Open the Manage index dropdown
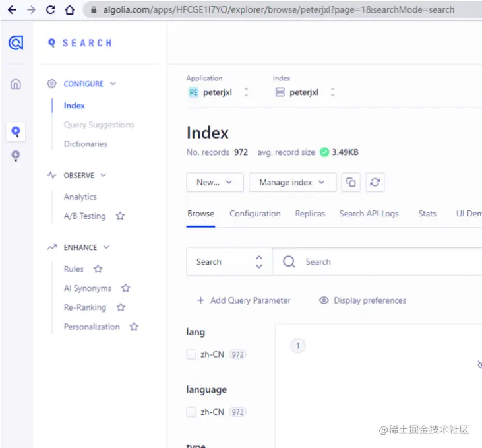This screenshot has width=482, height=448. pyautogui.click(x=292, y=182)
